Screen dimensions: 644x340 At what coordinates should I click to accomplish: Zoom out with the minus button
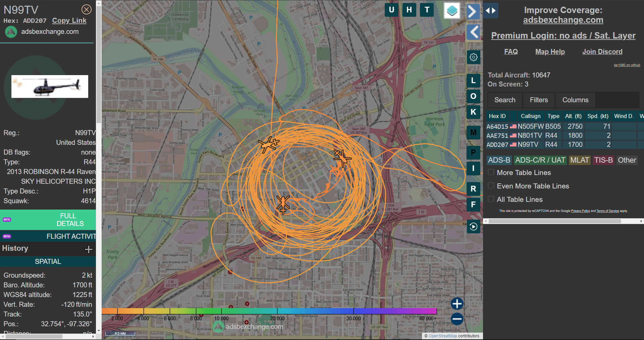tap(457, 319)
